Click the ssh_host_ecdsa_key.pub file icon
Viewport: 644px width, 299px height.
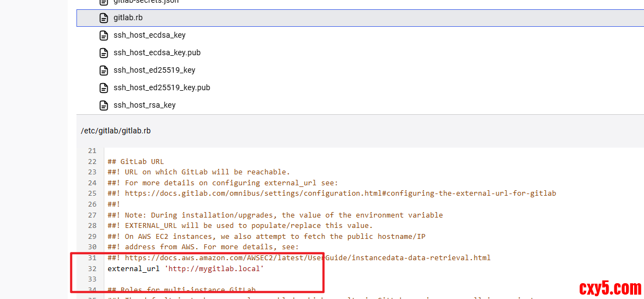tap(104, 53)
